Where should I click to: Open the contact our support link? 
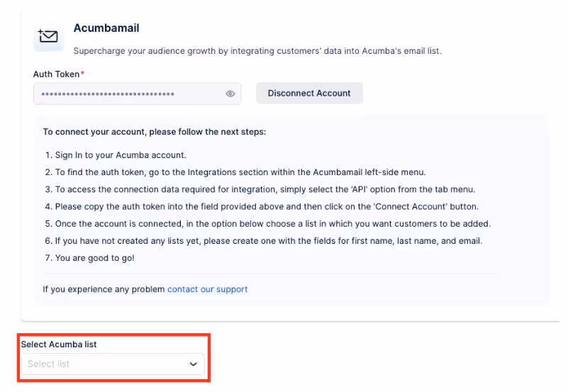(x=207, y=289)
